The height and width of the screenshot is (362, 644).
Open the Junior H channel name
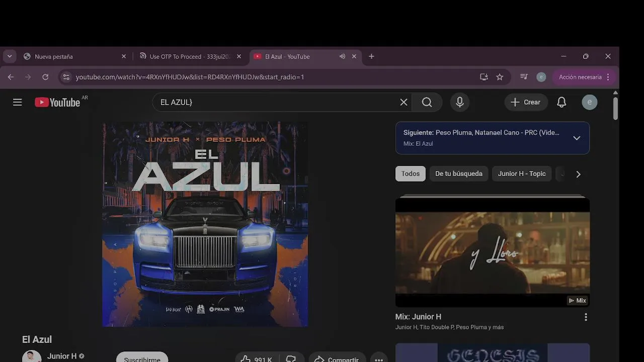point(62,356)
